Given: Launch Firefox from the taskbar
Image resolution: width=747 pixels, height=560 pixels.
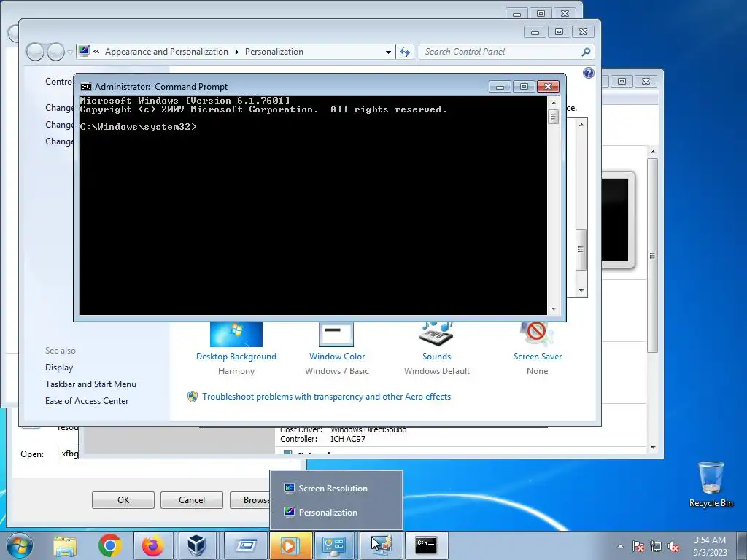Looking at the screenshot, I should (x=153, y=545).
